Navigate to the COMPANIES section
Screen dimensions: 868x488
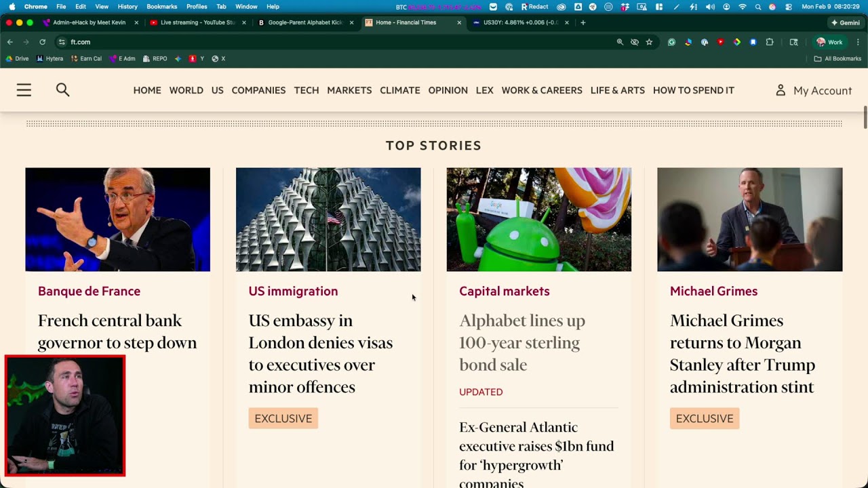(258, 90)
